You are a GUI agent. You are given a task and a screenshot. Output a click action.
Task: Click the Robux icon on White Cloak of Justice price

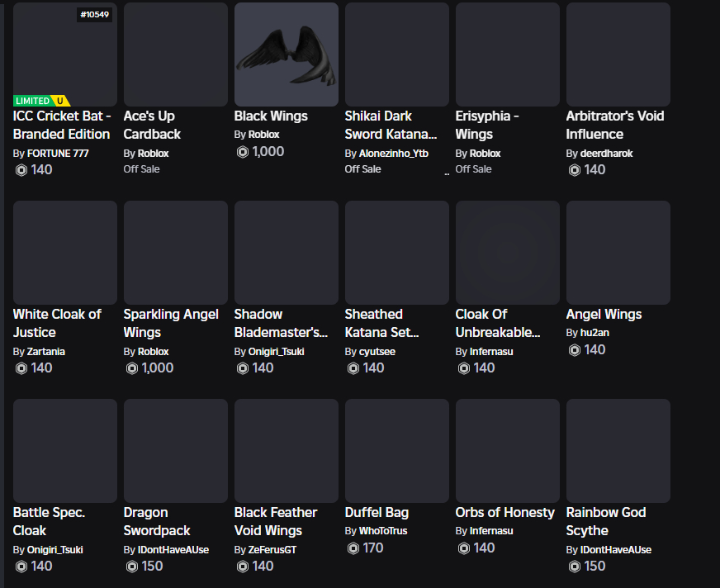click(21, 368)
